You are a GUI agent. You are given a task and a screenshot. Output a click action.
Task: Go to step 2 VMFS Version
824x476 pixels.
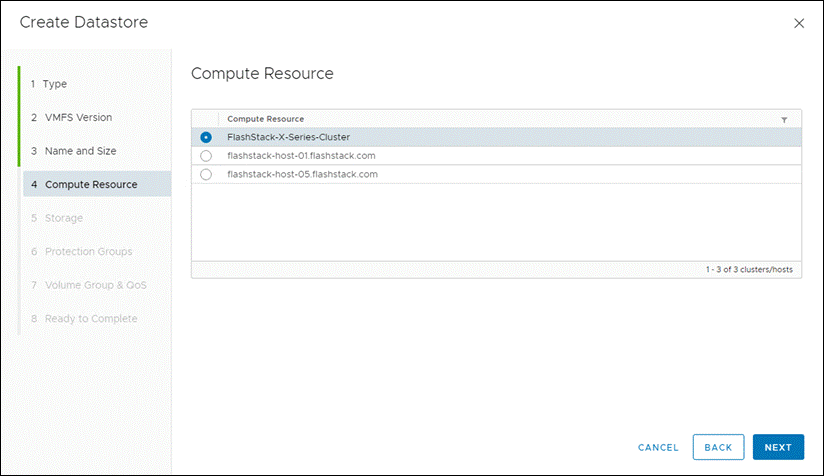point(71,118)
